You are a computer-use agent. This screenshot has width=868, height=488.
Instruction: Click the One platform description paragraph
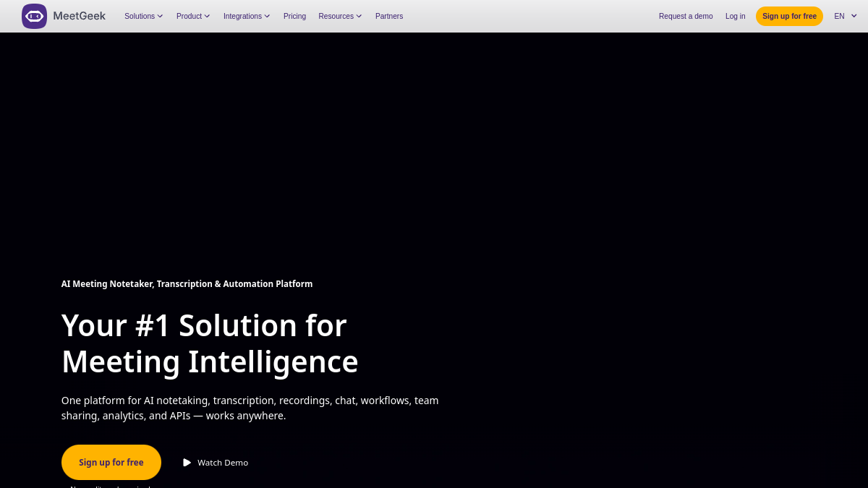tap(250, 408)
